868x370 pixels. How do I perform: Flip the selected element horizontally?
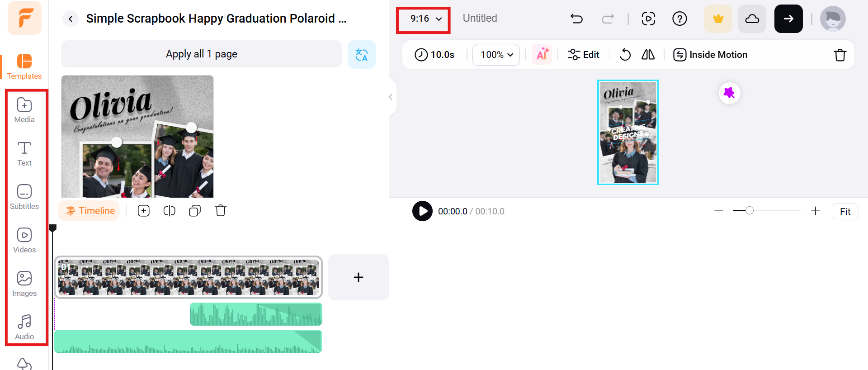648,55
